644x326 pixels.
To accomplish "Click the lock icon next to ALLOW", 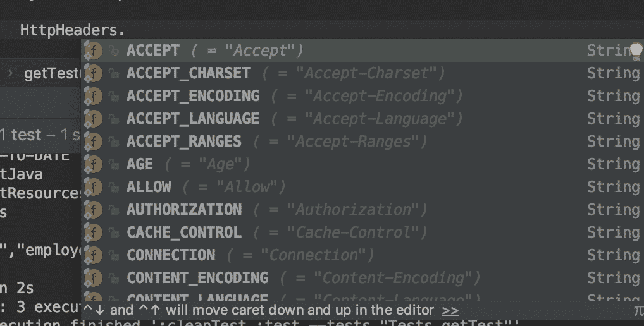I will (114, 188).
